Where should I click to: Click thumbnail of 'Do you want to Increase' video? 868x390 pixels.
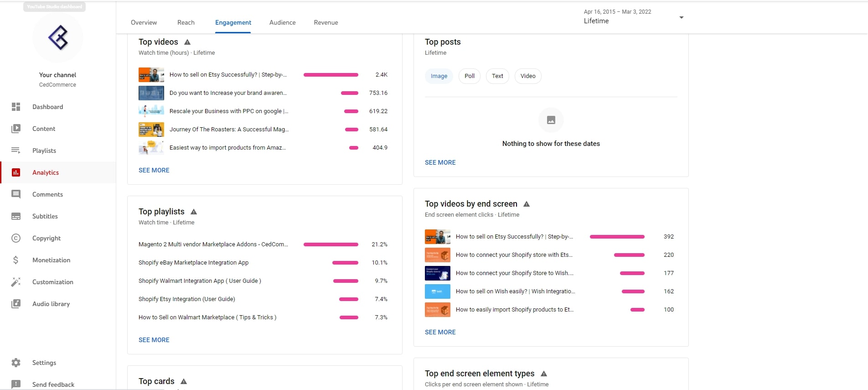click(x=151, y=93)
